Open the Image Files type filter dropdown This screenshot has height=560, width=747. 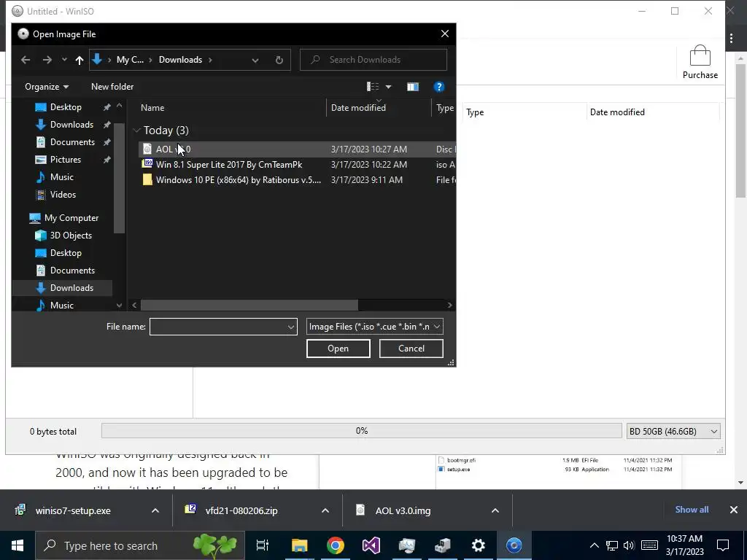[374, 327]
